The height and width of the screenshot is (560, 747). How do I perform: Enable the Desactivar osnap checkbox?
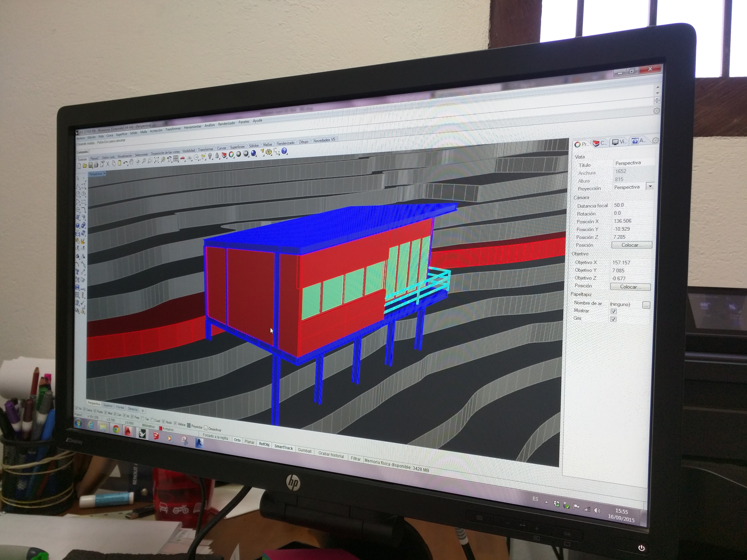[206, 428]
